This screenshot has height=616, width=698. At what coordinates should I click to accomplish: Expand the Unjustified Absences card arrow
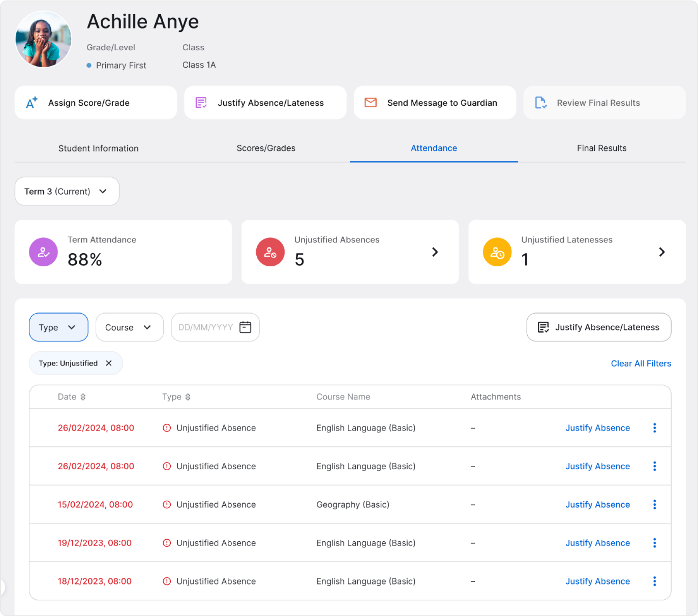pos(435,252)
